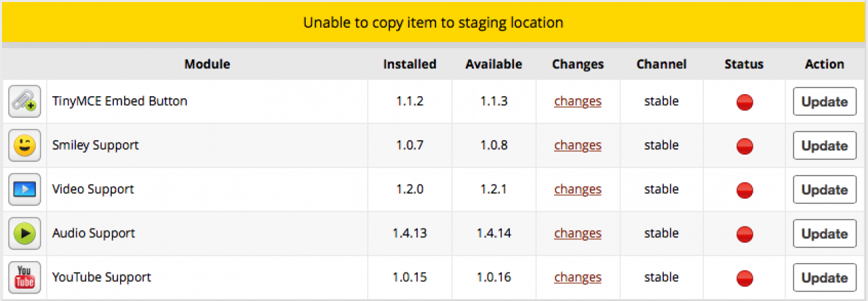The height and width of the screenshot is (301, 868).
Task: Update the YouTube Support module
Action: 825,278
